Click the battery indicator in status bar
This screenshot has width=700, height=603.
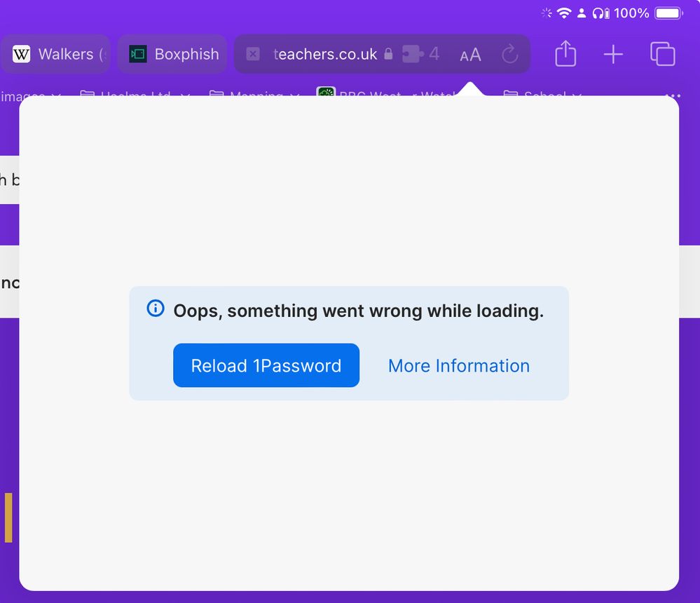pyautogui.click(x=668, y=13)
